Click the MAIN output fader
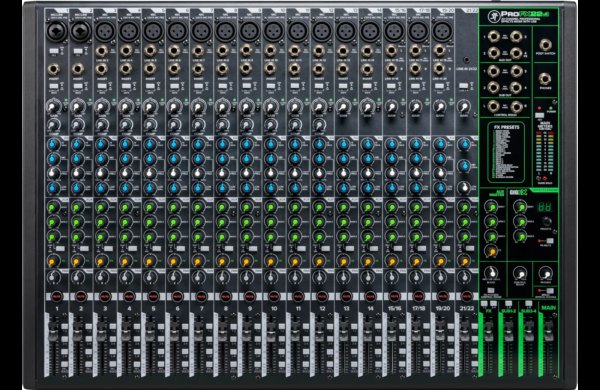 point(549,331)
